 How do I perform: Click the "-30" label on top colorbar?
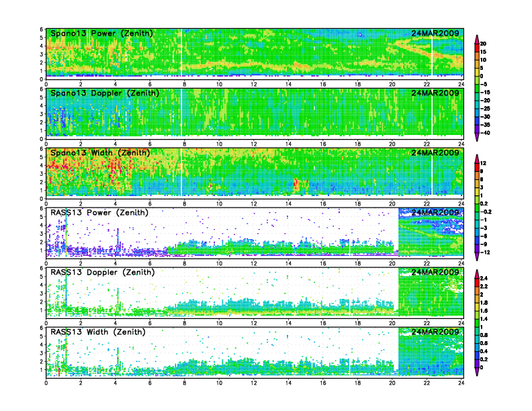pos(485,117)
